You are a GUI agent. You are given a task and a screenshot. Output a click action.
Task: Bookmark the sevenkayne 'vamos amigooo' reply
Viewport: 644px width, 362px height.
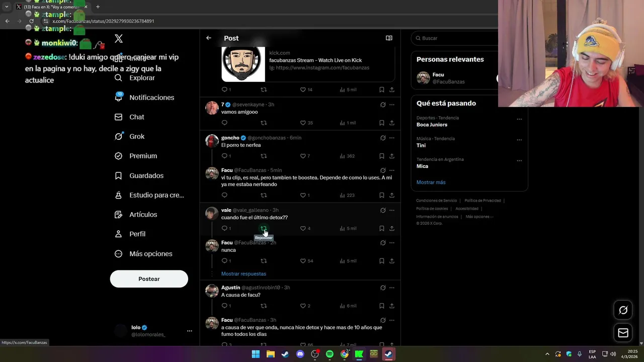point(381,123)
